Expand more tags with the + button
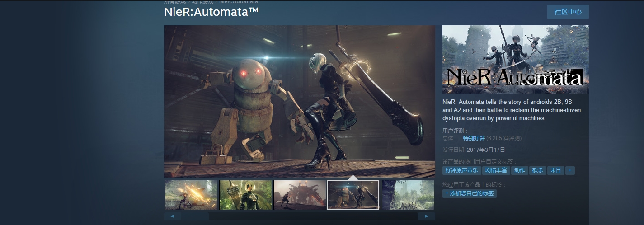The height and width of the screenshot is (225, 644). coord(570,170)
